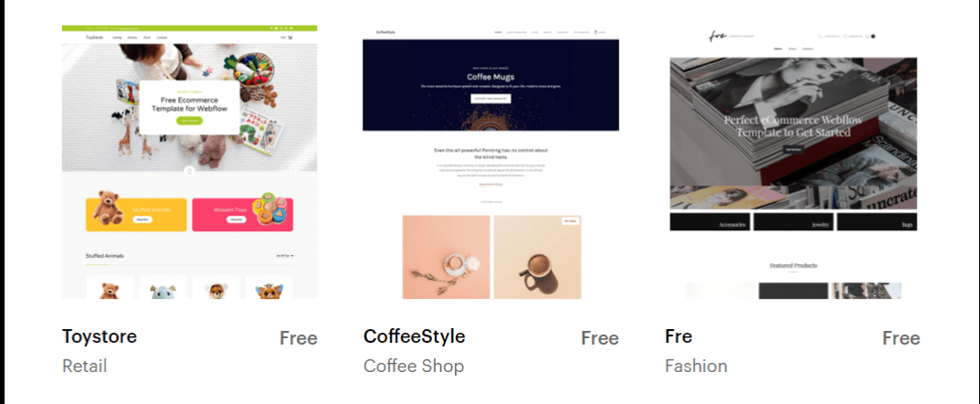The width and height of the screenshot is (980, 404).
Task: Click the Jewelry tile in Fre preview
Action: [793, 222]
